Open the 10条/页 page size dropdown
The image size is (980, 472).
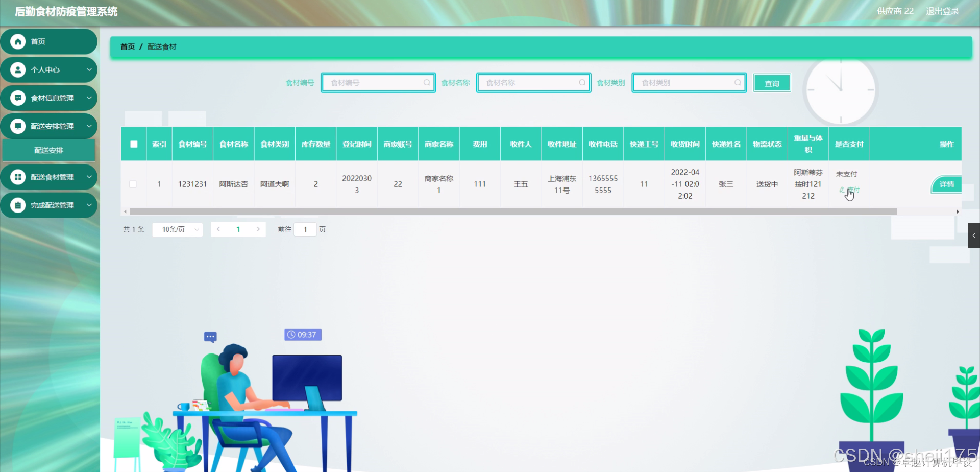click(178, 230)
